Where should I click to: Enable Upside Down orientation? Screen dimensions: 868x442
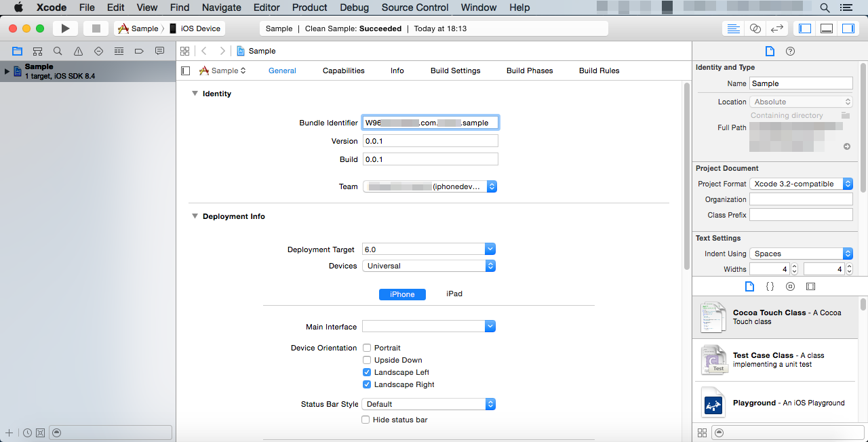366,360
